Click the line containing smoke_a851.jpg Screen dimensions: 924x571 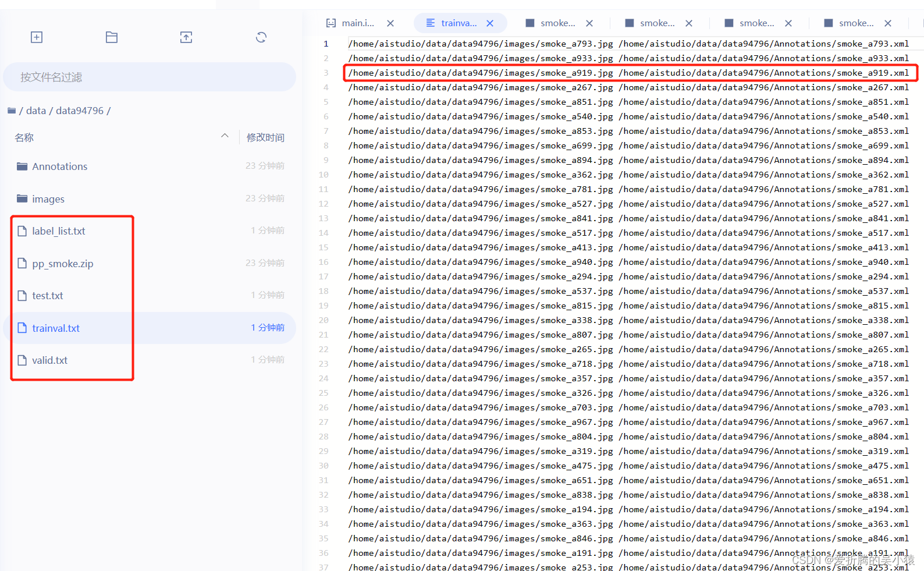click(628, 102)
